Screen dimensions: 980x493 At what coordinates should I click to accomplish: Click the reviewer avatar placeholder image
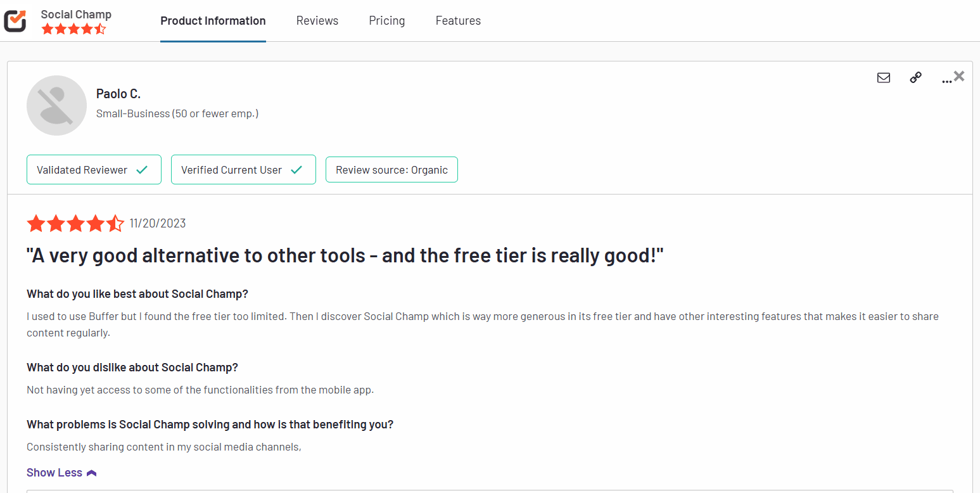pos(56,105)
